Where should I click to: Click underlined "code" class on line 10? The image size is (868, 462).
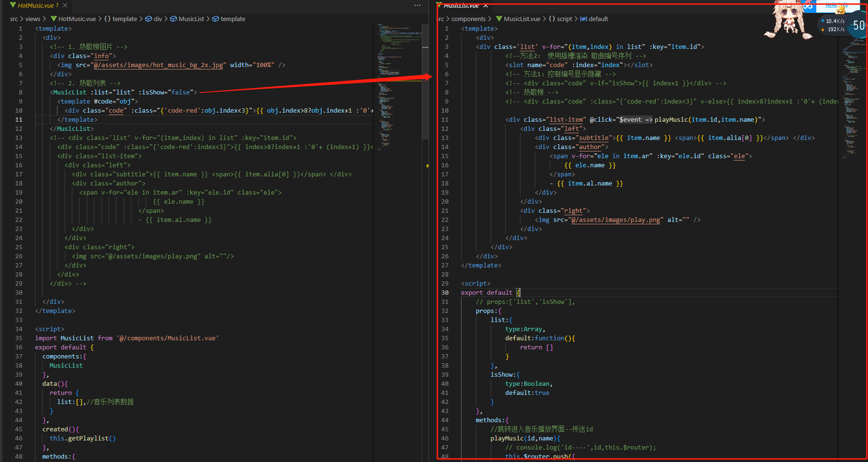116,111
